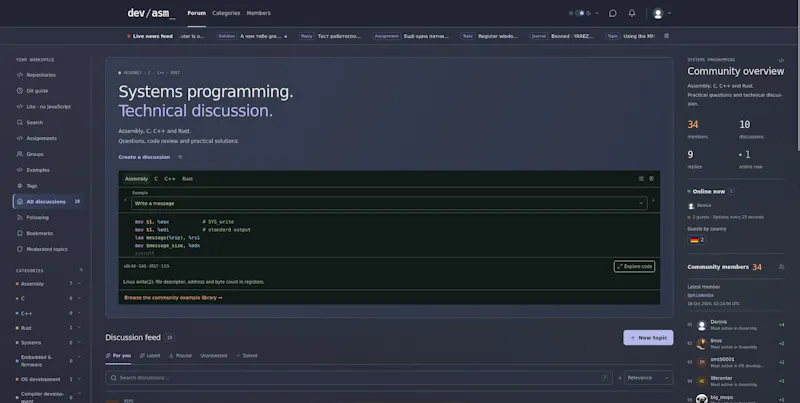Open notifications bell icon
Image resolution: width=800 pixels, height=403 pixels.
[632, 13]
